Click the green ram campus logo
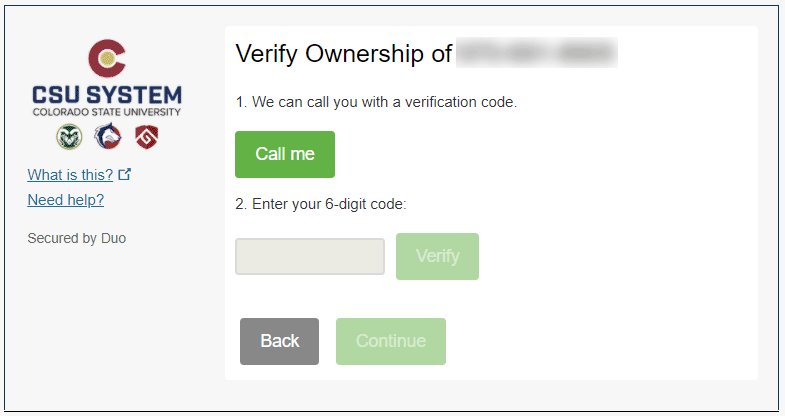The width and height of the screenshot is (785, 416). coord(67,137)
